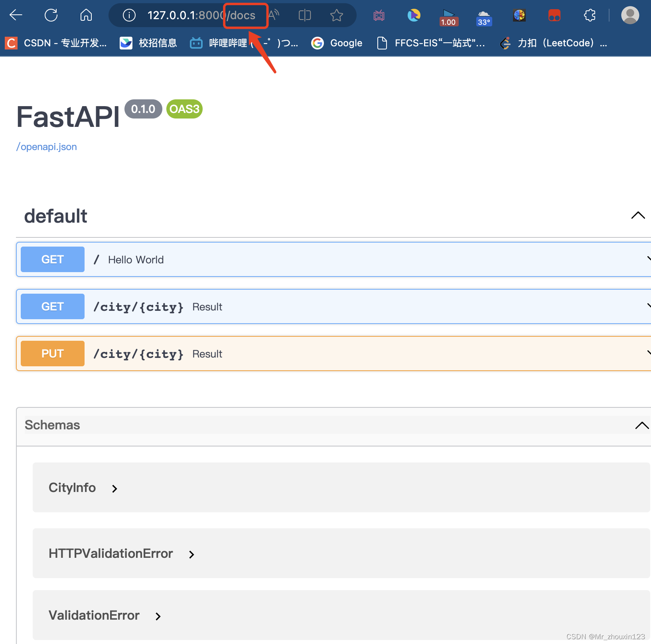
Task: Start read aloud from the address bar
Action: (274, 15)
